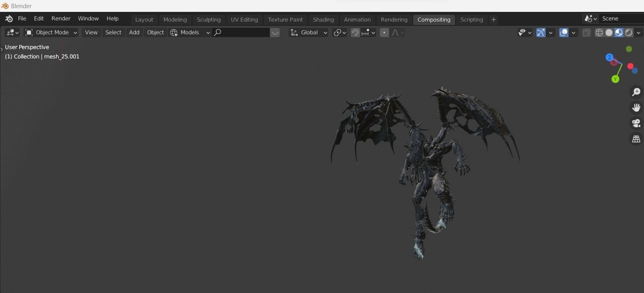This screenshot has width=644, height=293.
Task: Open the Edit menu
Action: tap(39, 18)
